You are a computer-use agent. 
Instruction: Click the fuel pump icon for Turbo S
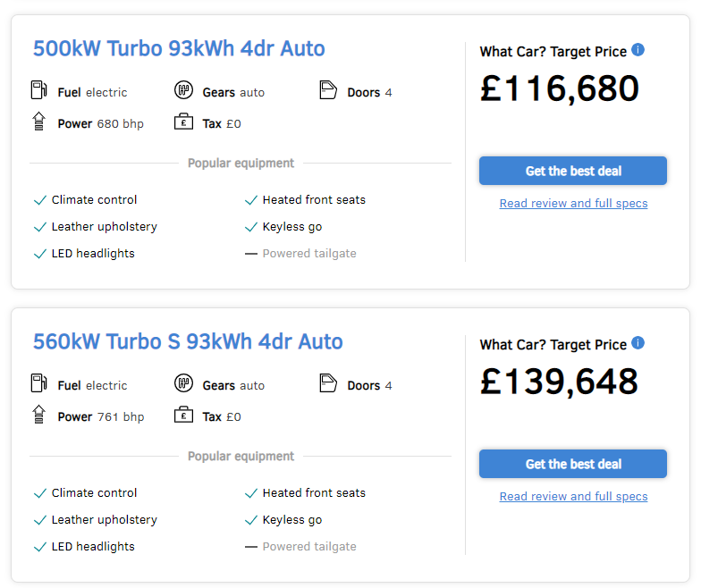[39, 382]
